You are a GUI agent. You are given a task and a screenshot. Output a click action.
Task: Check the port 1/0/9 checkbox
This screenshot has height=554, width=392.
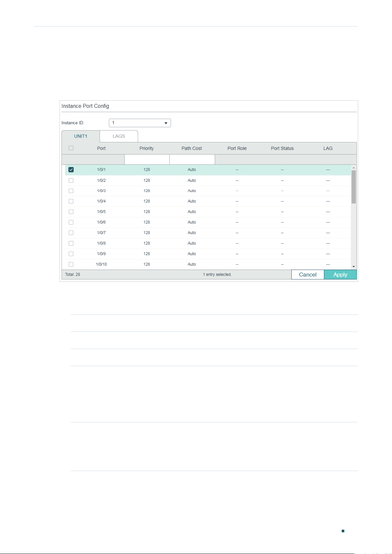71,254
